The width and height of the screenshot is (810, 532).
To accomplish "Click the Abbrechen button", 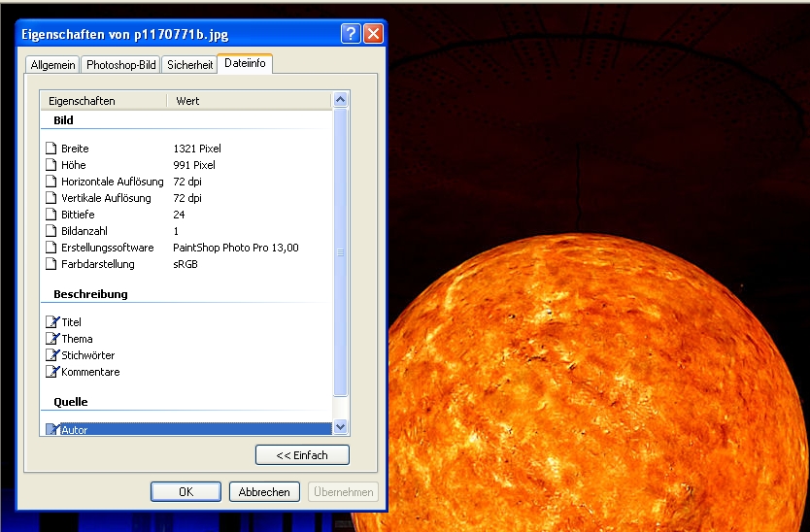I will coord(264,492).
